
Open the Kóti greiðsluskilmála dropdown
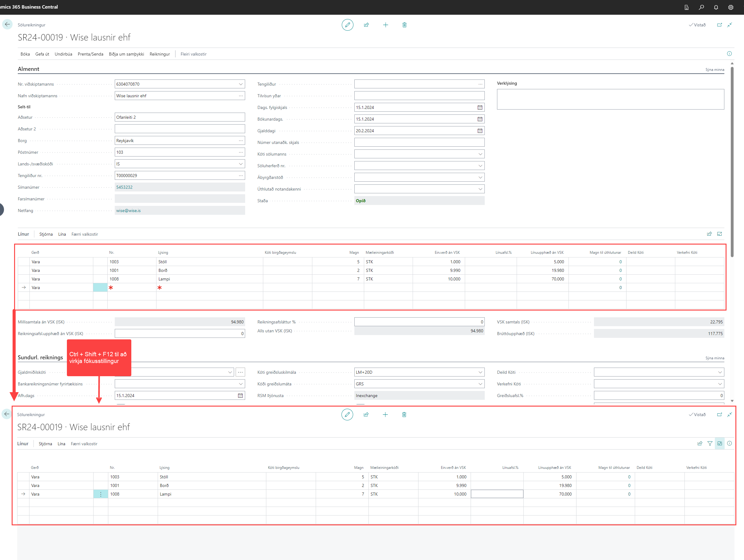[480, 372]
